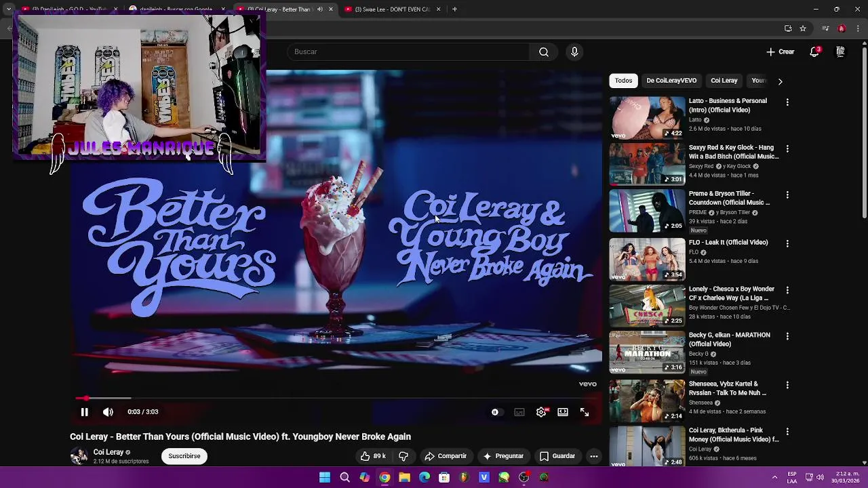868x488 pixels.
Task: Select the De CoiLerayVEVO filter chip
Action: pos(671,81)
